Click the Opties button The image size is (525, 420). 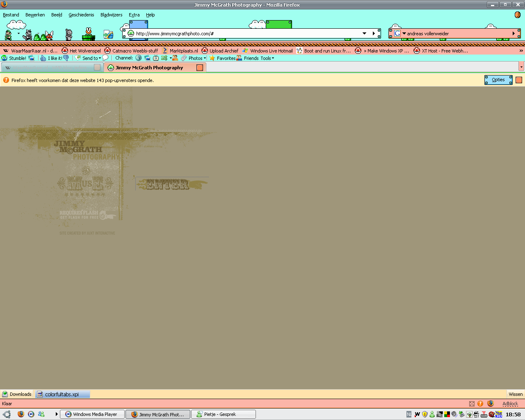498,80
